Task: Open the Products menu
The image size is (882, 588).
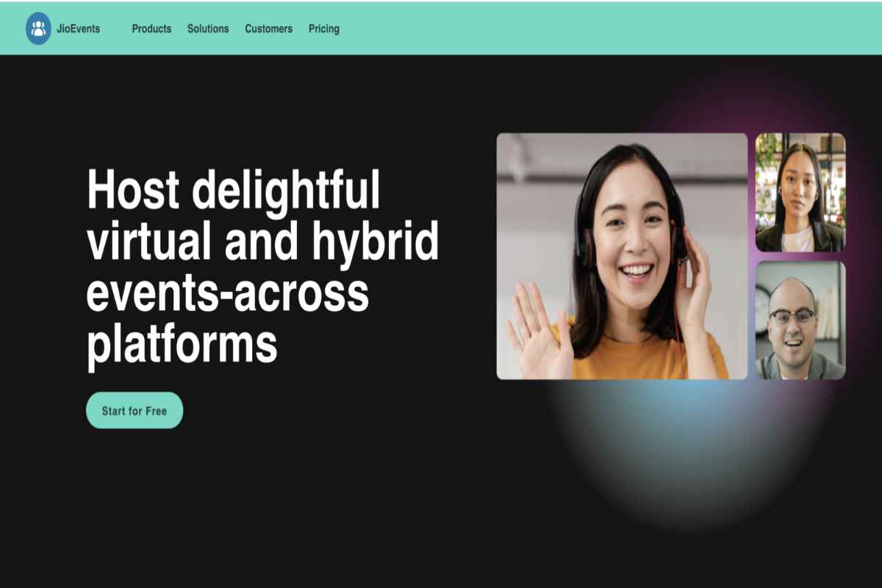Action: [151, 29]
